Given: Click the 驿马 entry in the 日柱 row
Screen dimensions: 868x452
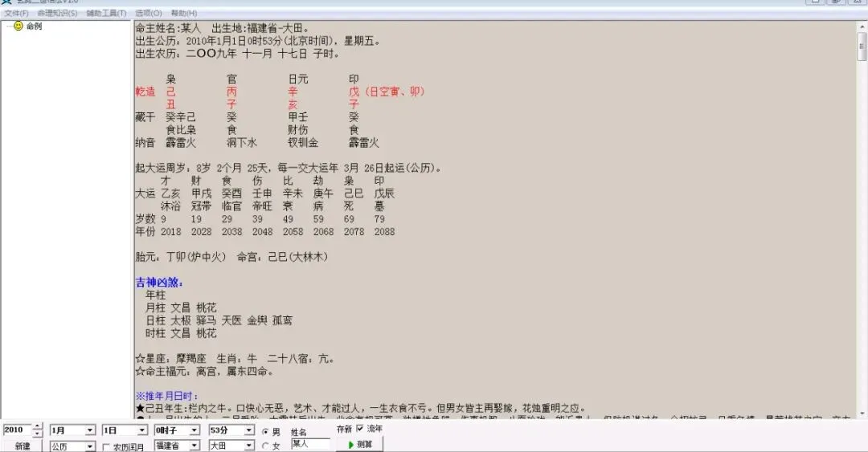Looking at the screenshot, I should tap(206, 320).
